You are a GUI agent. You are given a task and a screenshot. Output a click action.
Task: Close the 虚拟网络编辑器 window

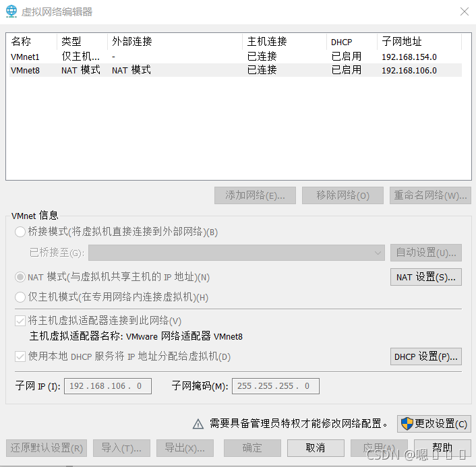(x=464, y=11)
